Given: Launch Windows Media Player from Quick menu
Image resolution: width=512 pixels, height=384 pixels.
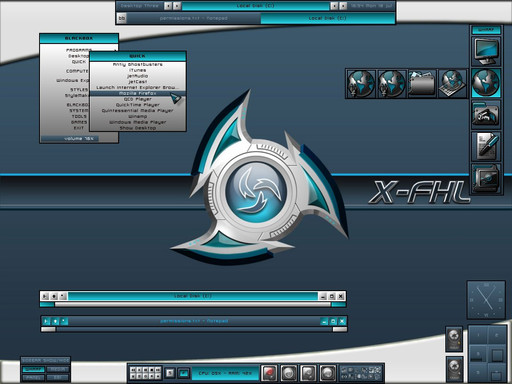Looking at the screenshot, I should 138,122.
